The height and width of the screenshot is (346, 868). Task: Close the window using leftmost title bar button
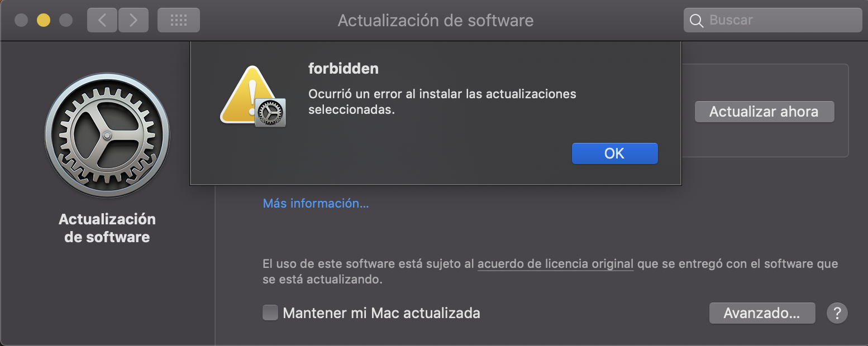point(21,21)
